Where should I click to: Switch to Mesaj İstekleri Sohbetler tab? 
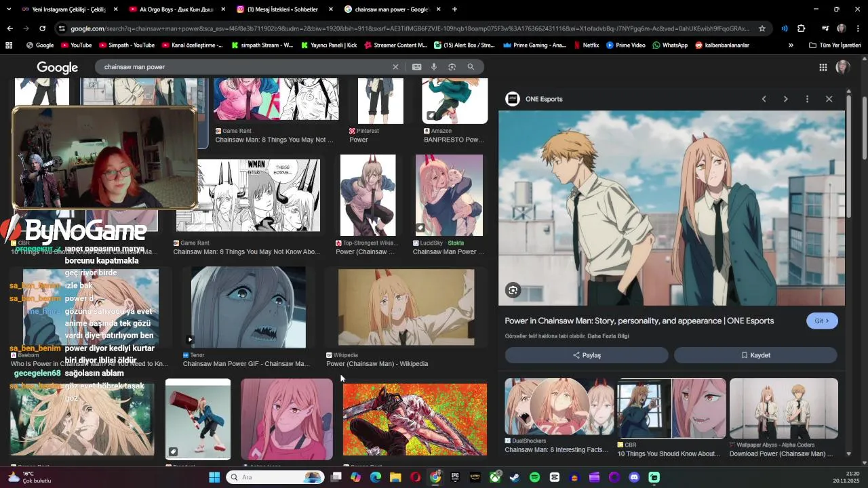pyautogui.click(x=285, y=9)
